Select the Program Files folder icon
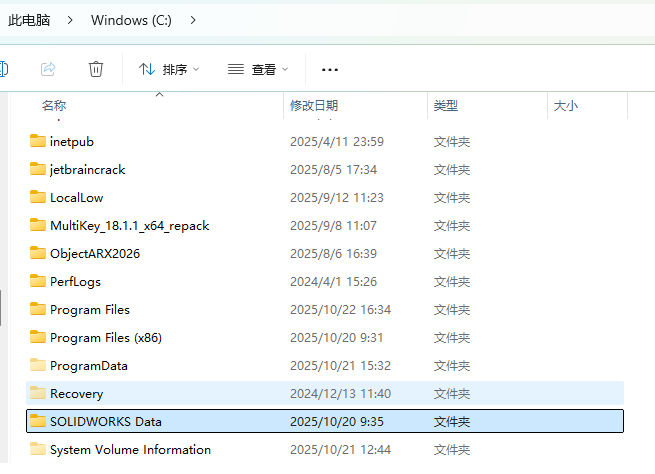Screen dimensions: 655x474 coord(38,309)
